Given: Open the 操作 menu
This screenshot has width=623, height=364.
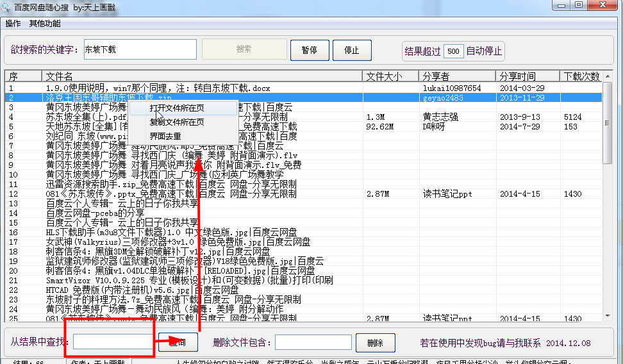Looking at the screenshot, I should pos(13,24).
